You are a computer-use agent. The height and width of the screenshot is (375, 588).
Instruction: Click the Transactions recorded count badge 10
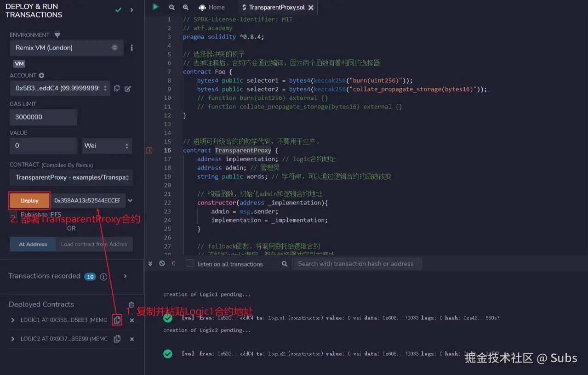click(x=90, y=276)
